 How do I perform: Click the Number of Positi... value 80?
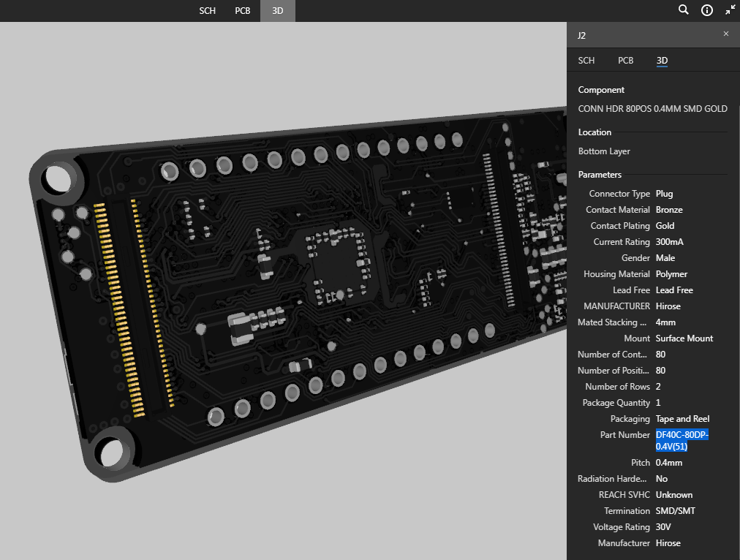pyautogui.click(x=660, y=371)
